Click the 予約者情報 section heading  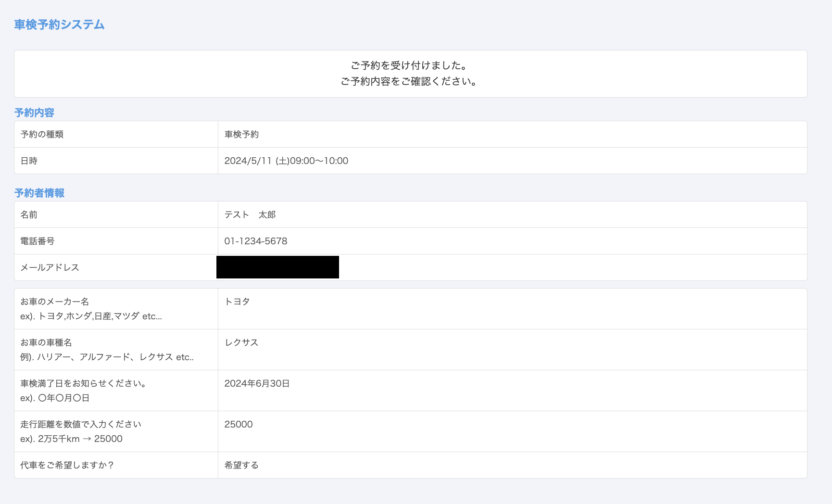click(39, 193)
